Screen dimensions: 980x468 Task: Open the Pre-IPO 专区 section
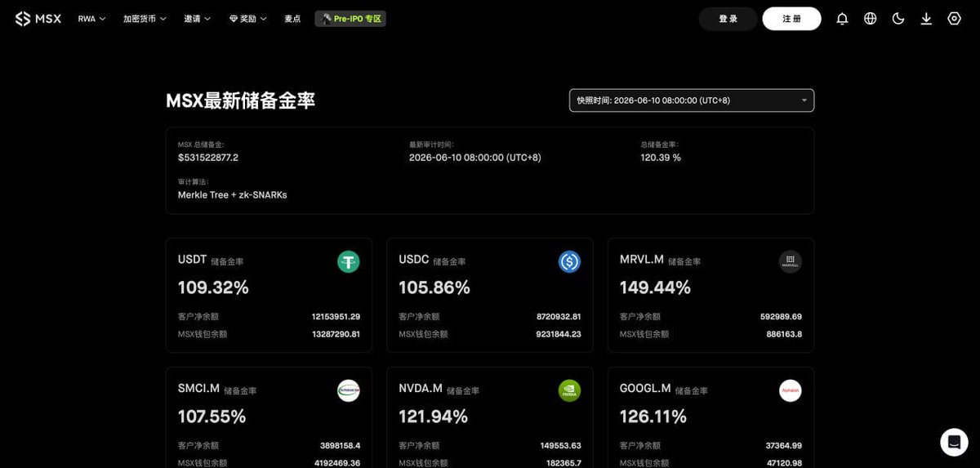350,19
